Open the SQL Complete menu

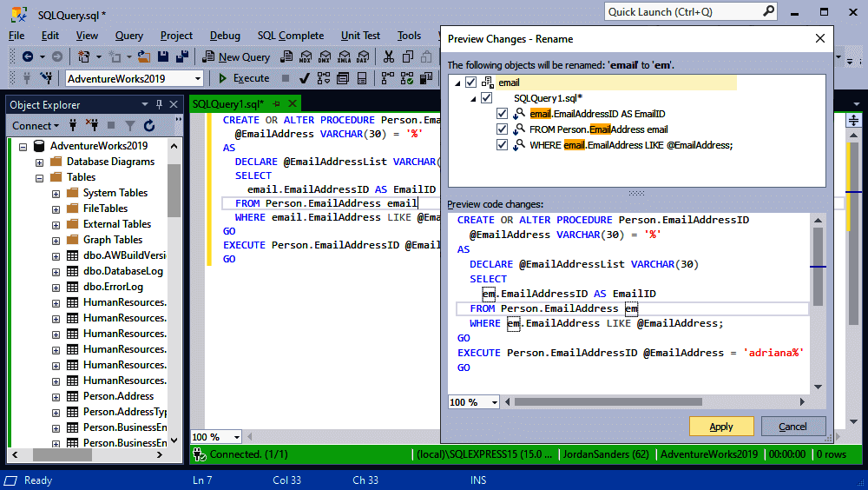(290, 36)
